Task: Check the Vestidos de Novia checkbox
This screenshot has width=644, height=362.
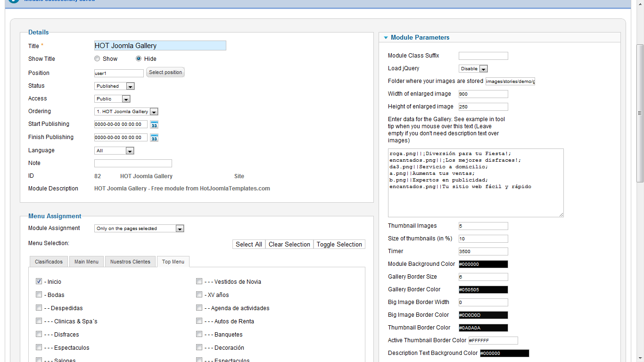Action: click(199, 281)
